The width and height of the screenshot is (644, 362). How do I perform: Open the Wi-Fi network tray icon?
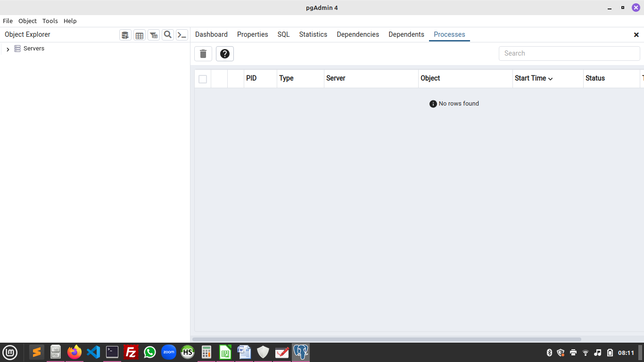(x=586, y=353)
